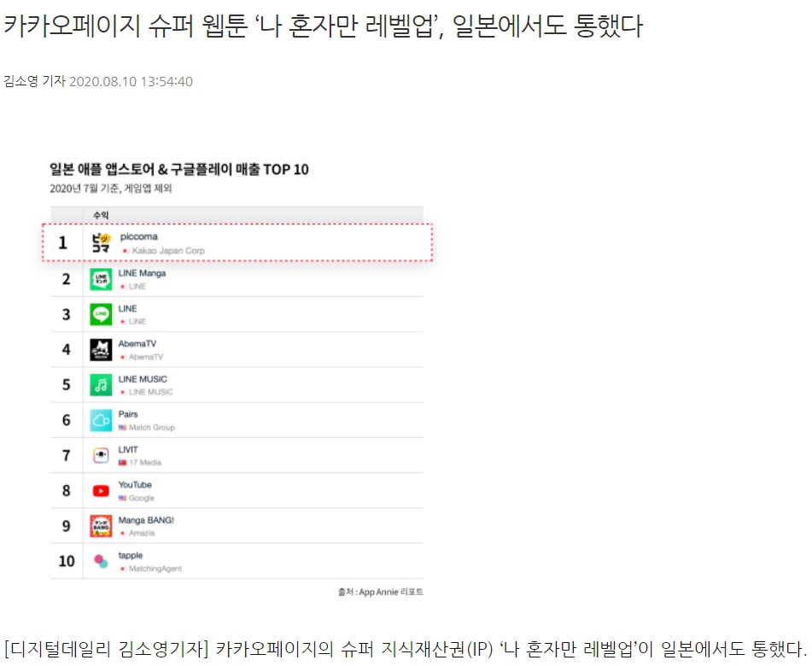Click the US flag beside Match Group
The height and width of the screenshot is (666, 812).
(x=122, y=427)
